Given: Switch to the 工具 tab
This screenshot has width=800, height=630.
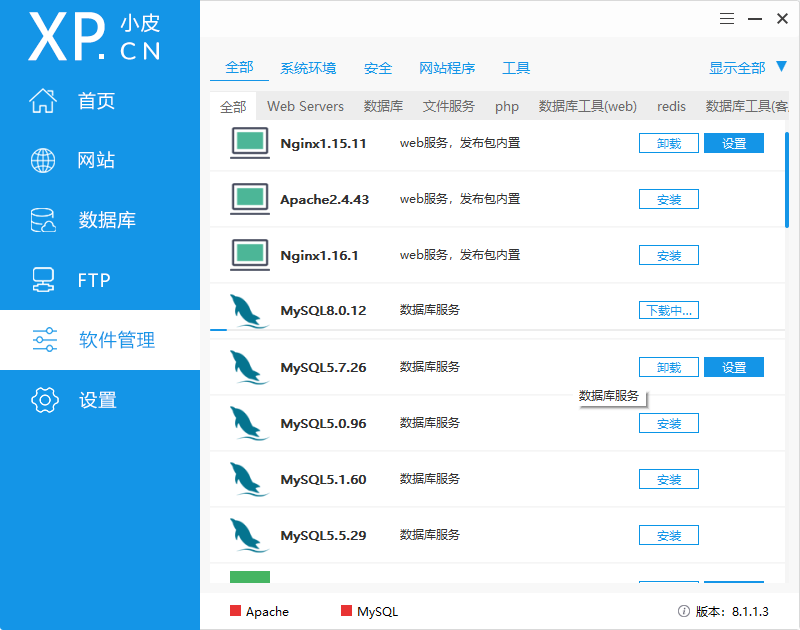Looking at the screenshot, I should (516, 68).
